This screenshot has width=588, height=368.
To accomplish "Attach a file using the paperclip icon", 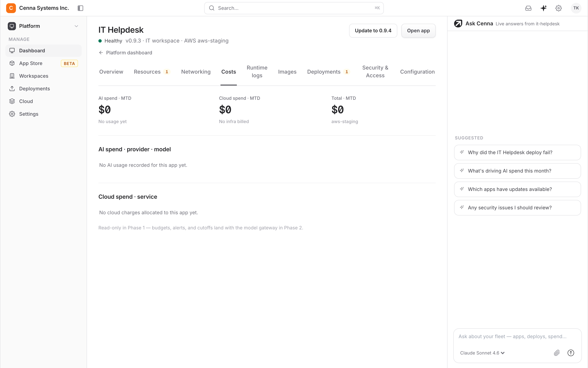I will point(557,353).
